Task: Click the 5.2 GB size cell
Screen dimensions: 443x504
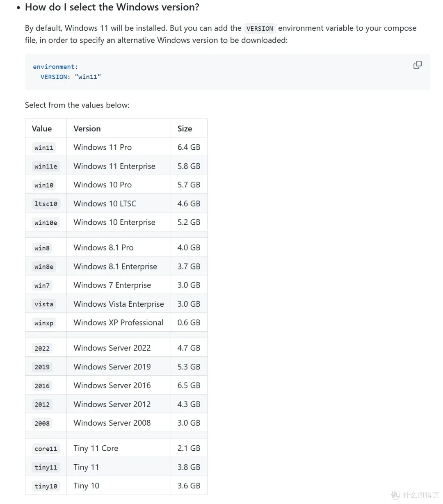Action: tap(189, 222)
